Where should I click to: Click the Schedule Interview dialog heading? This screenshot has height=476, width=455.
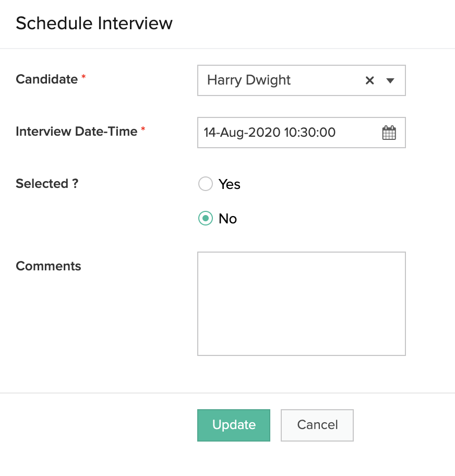[x=94, y=23]
